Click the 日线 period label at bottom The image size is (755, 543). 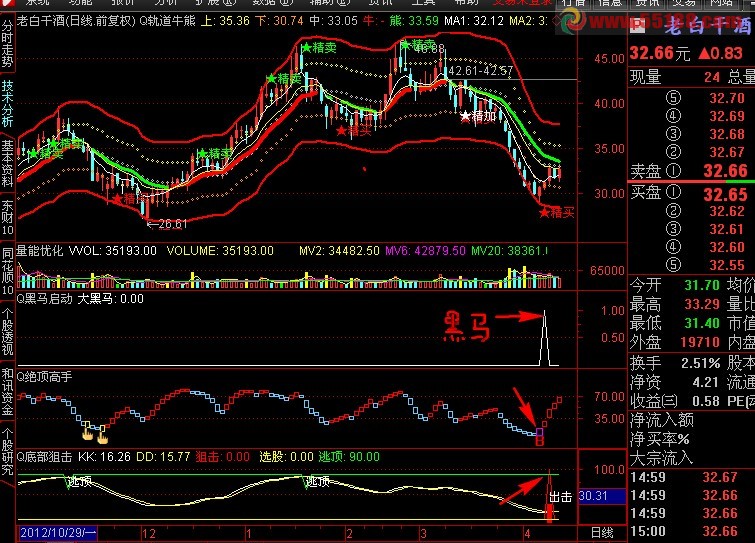602,532
